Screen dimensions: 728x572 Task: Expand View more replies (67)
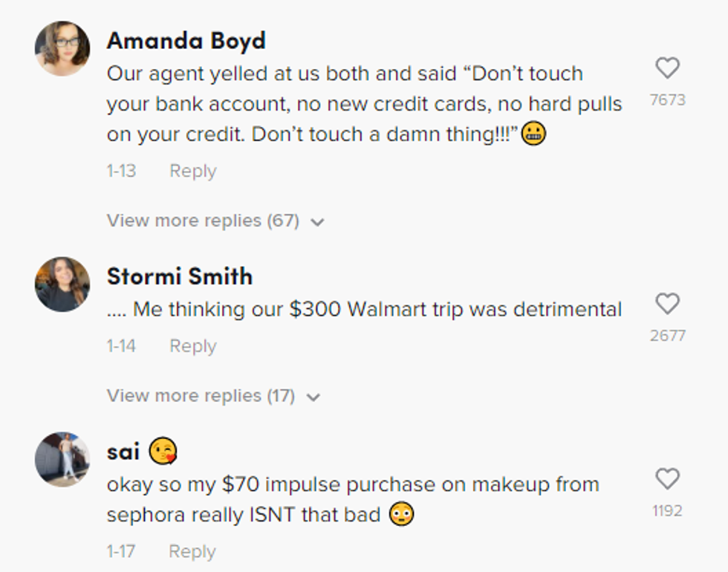coord(215,221)
